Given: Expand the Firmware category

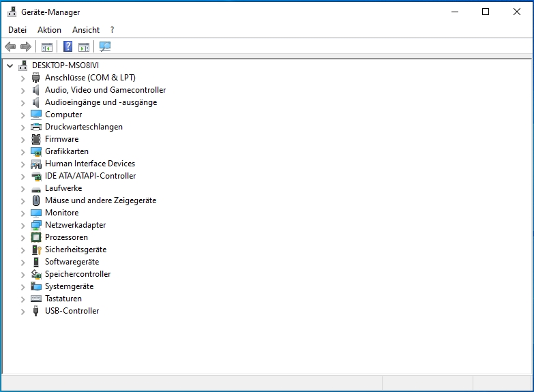Looking at the screenshot, I should (23, 140).
